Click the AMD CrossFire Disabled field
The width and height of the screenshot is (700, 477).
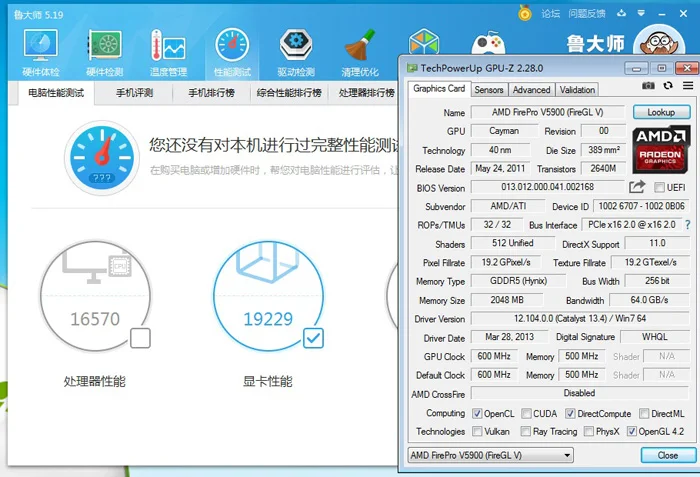[x=580, y=393]
